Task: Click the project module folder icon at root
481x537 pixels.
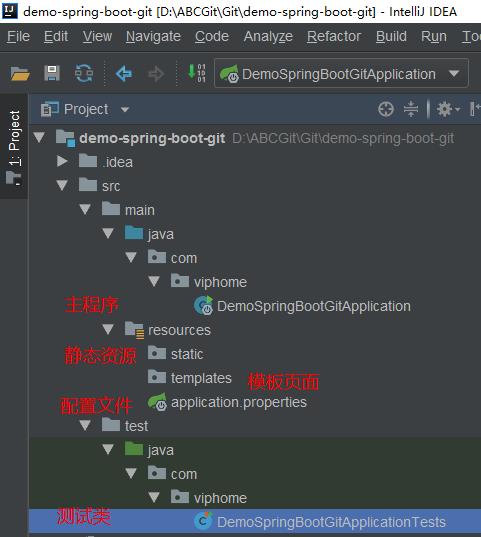Action: point(65,138)
